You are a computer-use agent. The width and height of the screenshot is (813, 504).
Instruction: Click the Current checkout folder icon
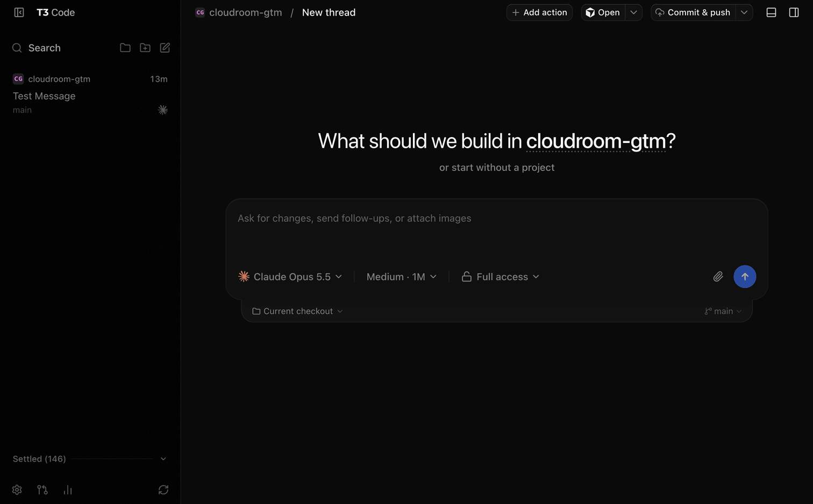click(256, 311)
